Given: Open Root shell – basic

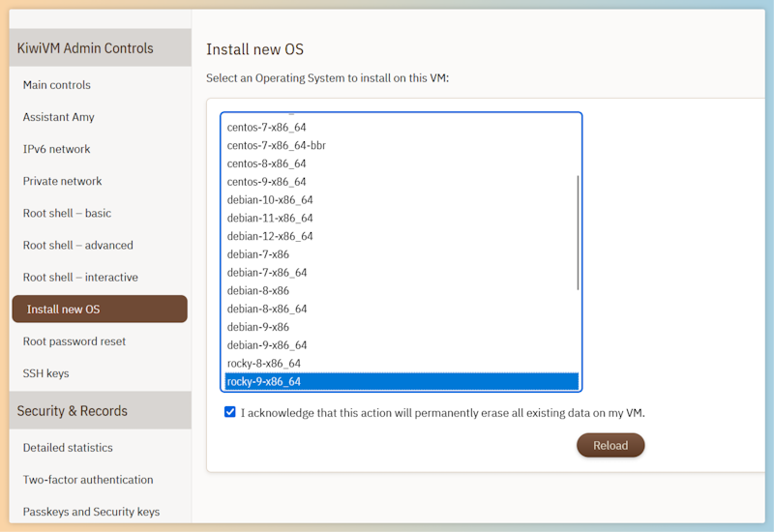Looking at the screenshot, I should pyautogui.click(x=67, y=213).
